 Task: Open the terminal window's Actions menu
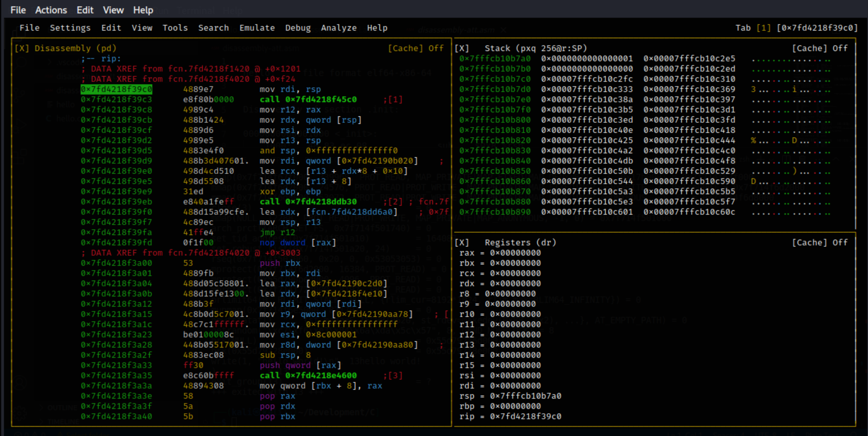pos(51,10)
